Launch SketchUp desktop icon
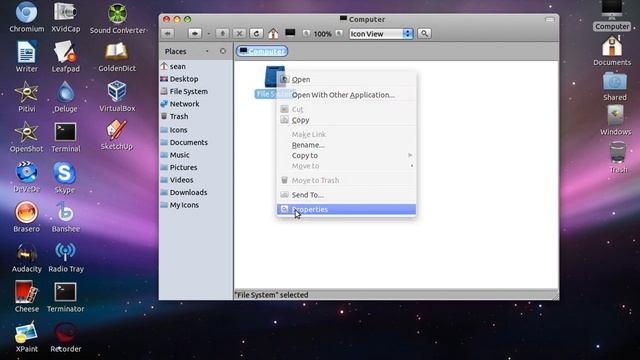Viewport: 640px width, 360px height. click(117, 135)
